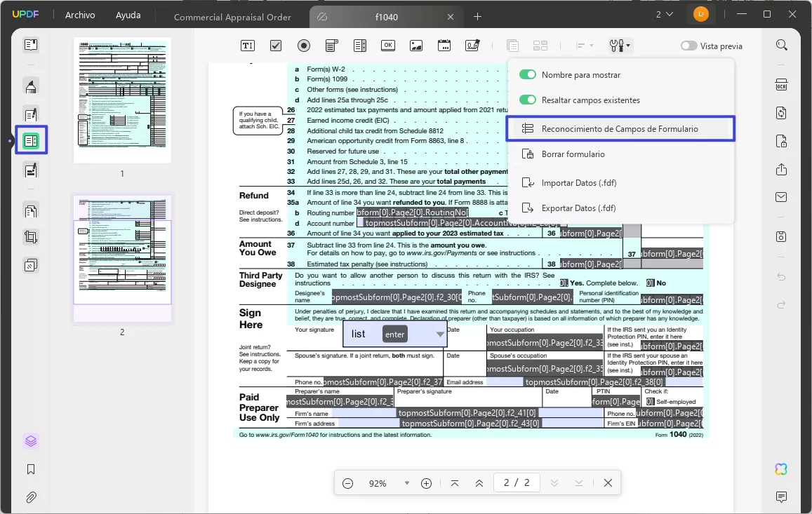Open the Crop Pages tool
The image size is (812, 514).
[31, 238]
